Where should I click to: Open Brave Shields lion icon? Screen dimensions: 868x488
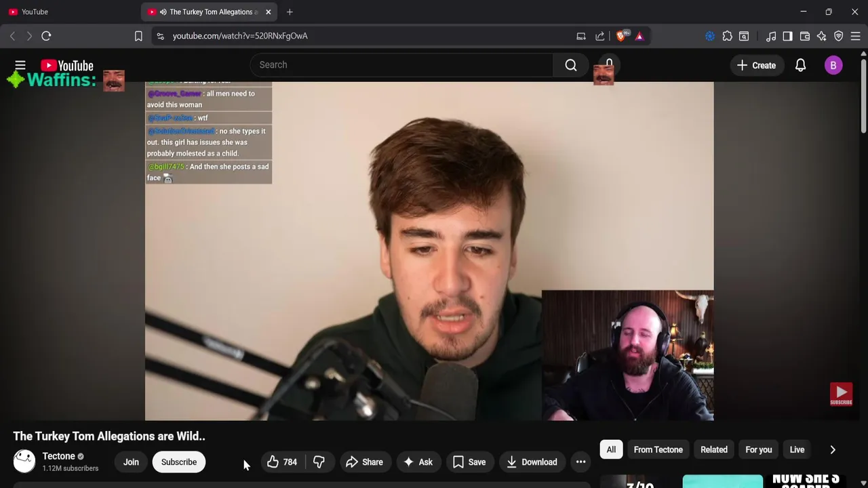click(621, 36)
